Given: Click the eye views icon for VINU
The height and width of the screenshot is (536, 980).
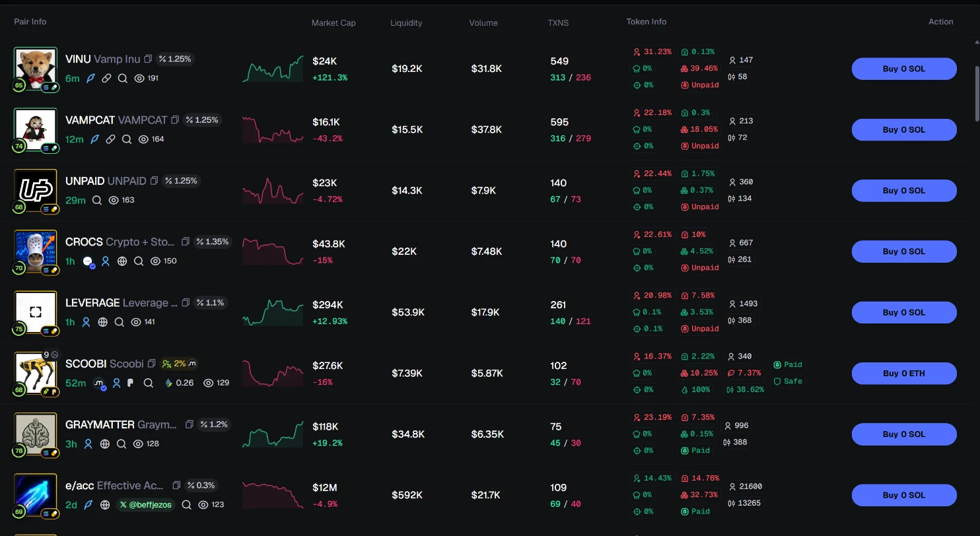Looking at the screenshot, I should point(139,78).
